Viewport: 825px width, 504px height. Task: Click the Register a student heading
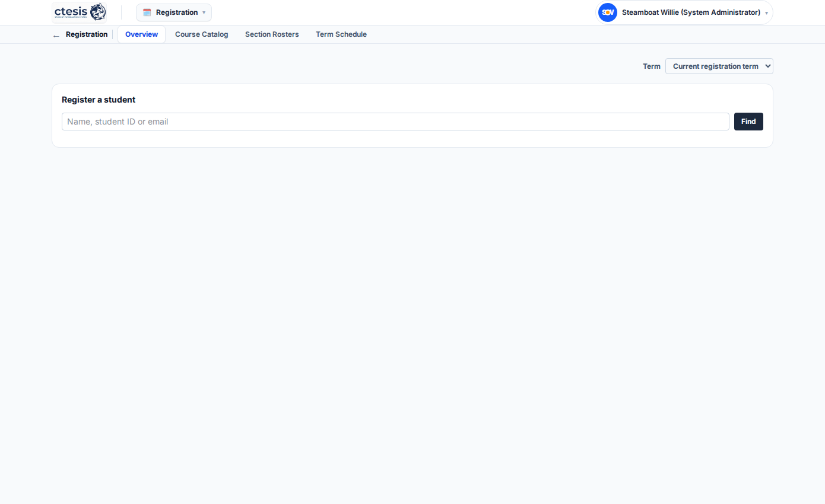pyautogui.click(x=99, y=100)
